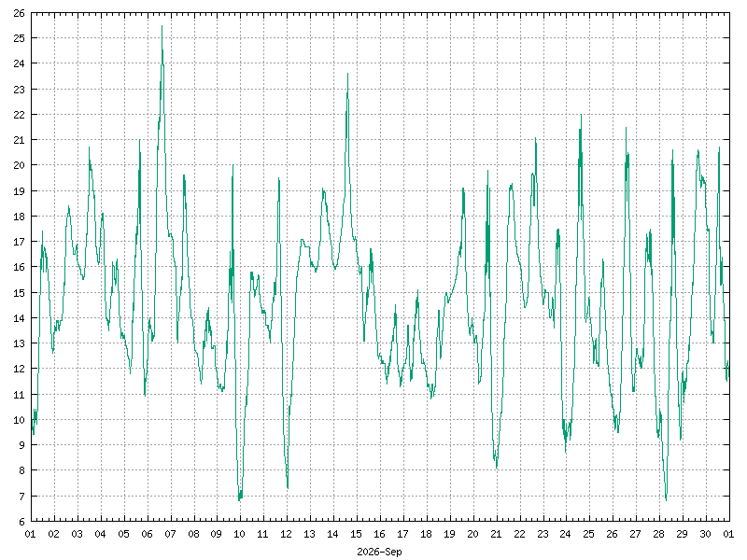Click the '2026-Sep' x-axis title

click(x=379, y=552)
